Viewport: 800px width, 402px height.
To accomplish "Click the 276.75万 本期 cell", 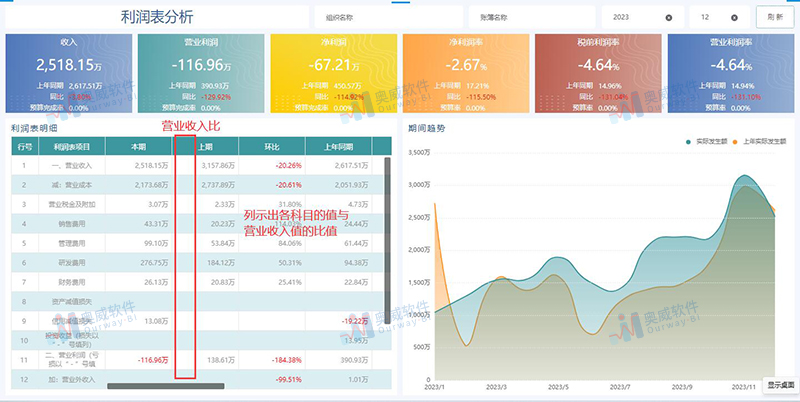I will pyautogui.click(x=154, y=263).
